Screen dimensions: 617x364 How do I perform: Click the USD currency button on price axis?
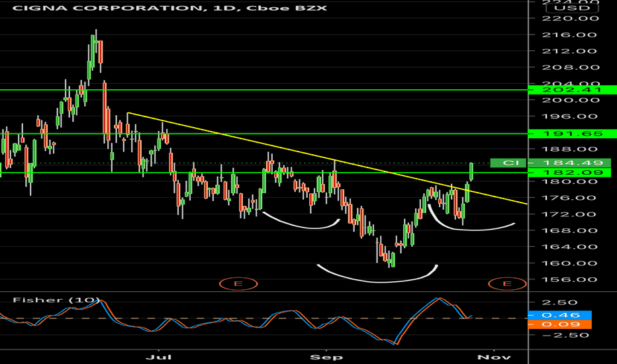[x=571, y=8]
